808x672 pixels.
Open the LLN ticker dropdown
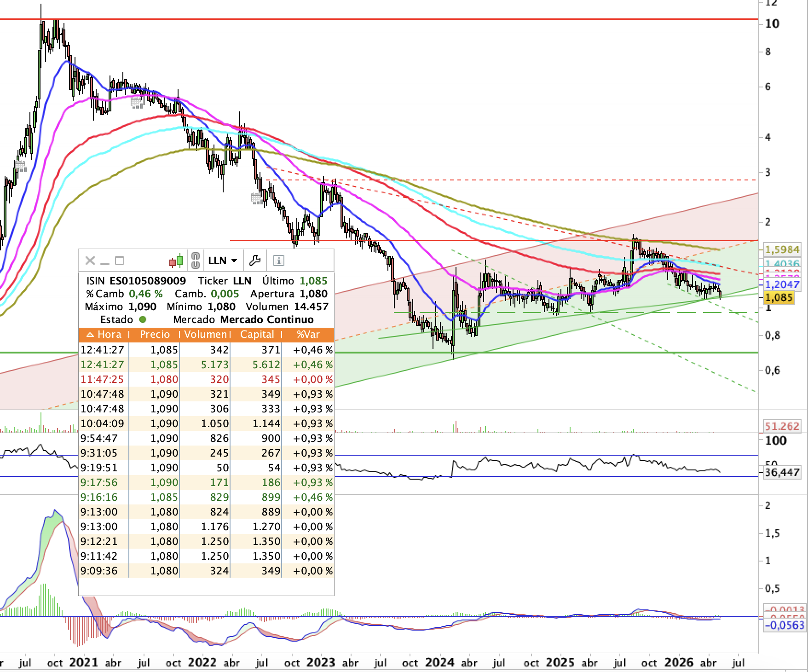(x=223, y=261)
